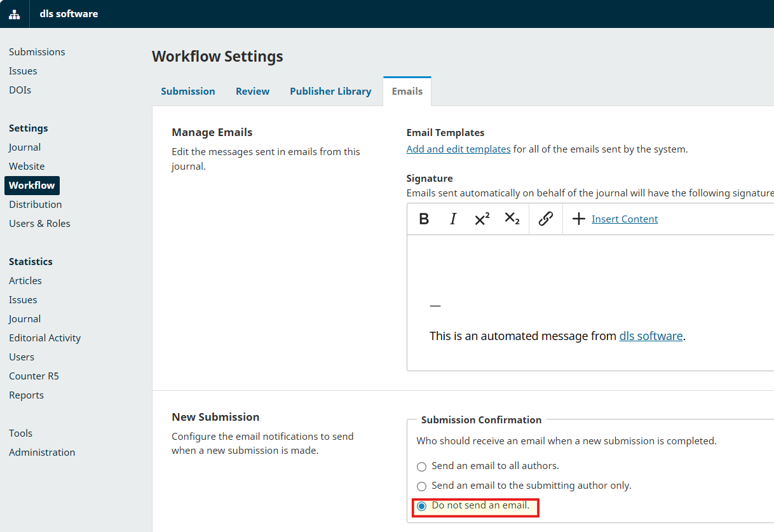The image size is (774, 532).
Task: Select 'Do not send an email' option
Action: coord(421,507)
